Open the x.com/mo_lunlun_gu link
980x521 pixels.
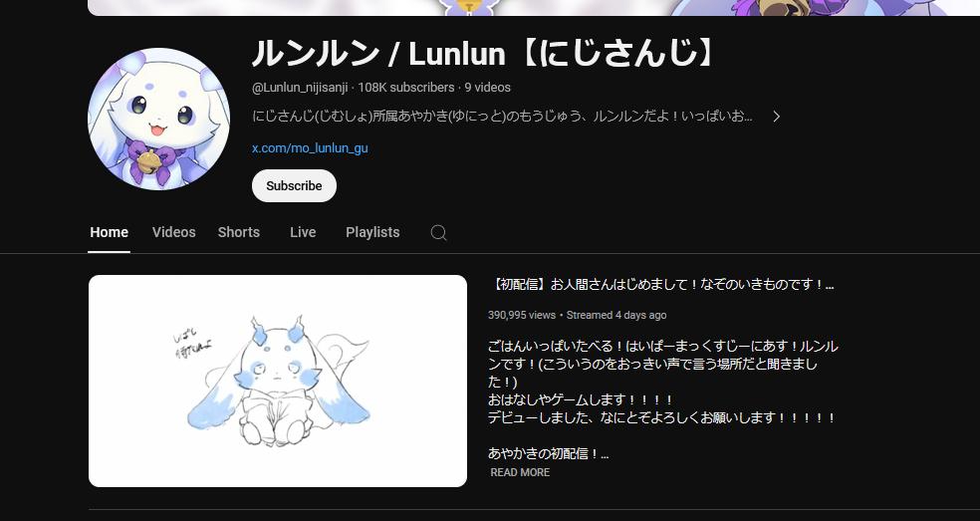coord(310,148)
